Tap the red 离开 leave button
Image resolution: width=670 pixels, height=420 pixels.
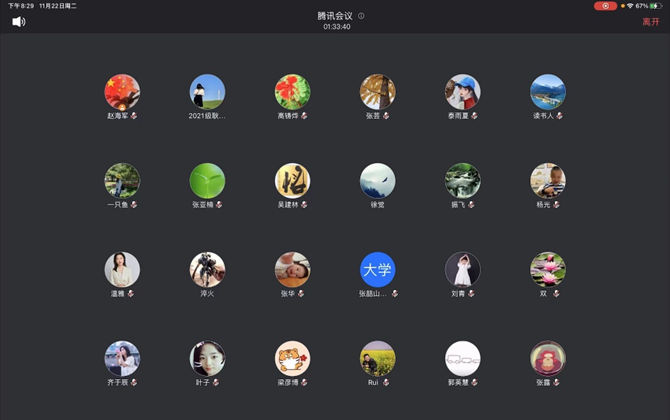[650, 21]
